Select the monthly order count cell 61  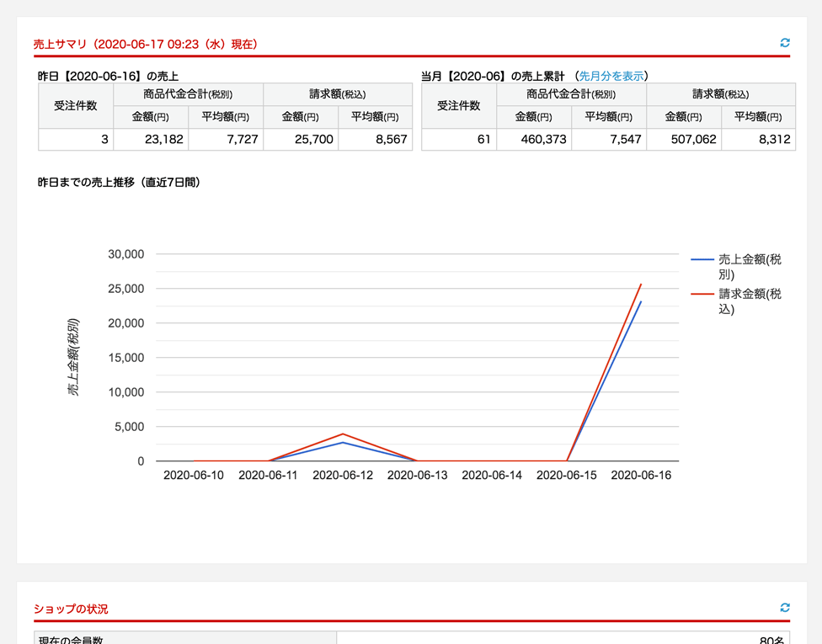point(459,140)
